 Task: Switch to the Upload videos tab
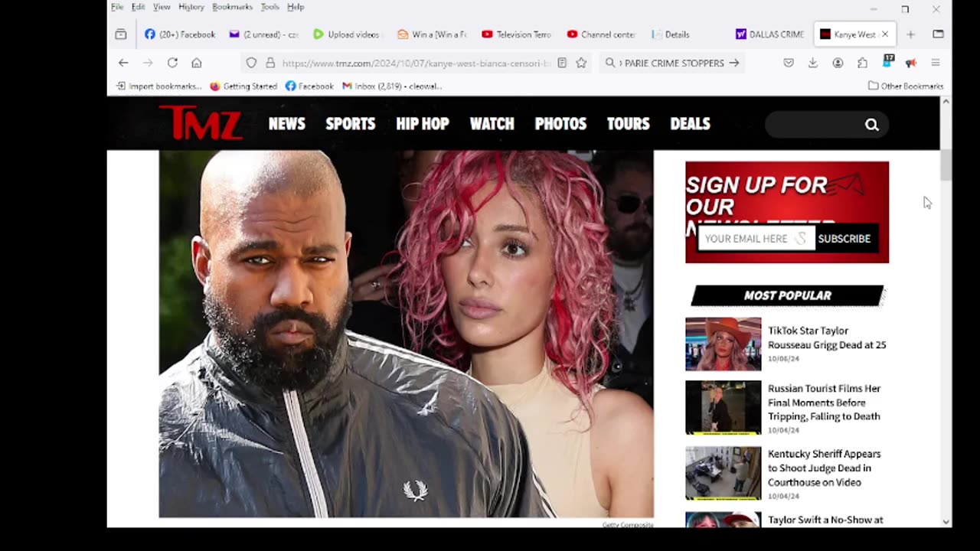tap(348, 34)
